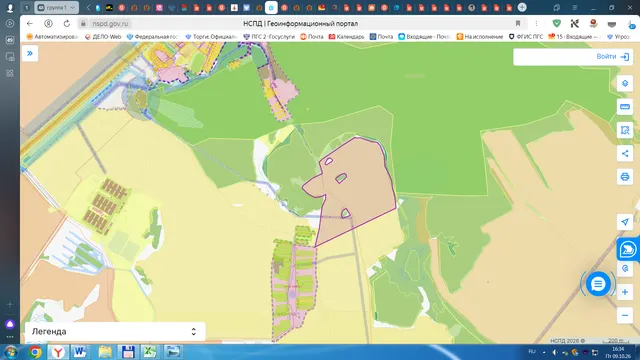Open the green shield protection extension
This screenshot has height=360, width=640.
pos(556,24)
